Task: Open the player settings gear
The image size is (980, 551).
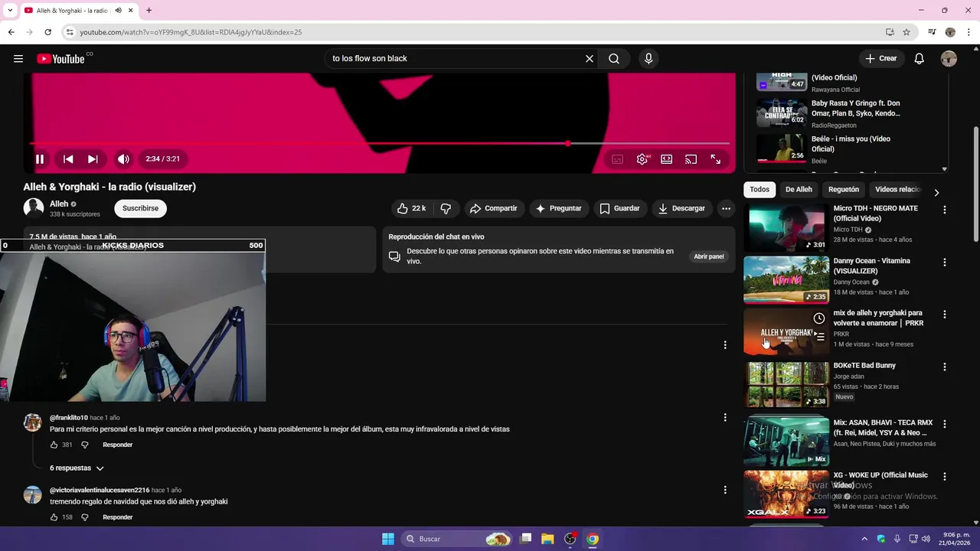Action: [642, 159]
